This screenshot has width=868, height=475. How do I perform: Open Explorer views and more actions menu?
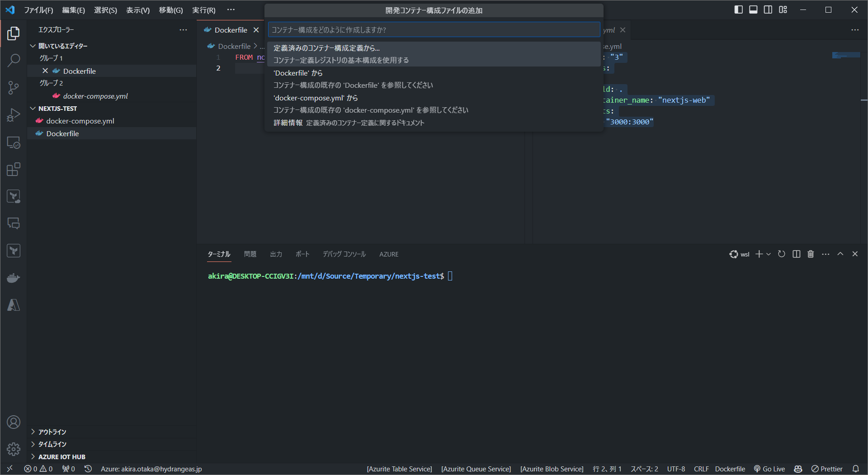183,30
